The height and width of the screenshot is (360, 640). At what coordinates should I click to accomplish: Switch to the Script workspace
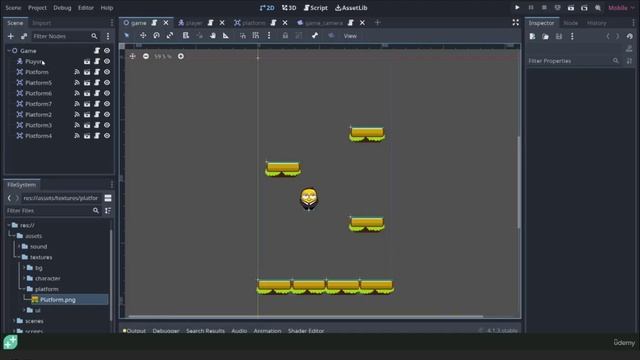click(x=316, y=8)
